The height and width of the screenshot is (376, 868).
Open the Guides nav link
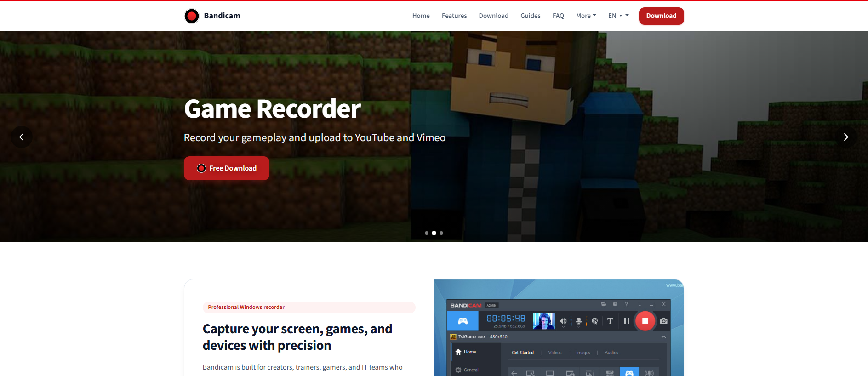(x=531, y=16)
